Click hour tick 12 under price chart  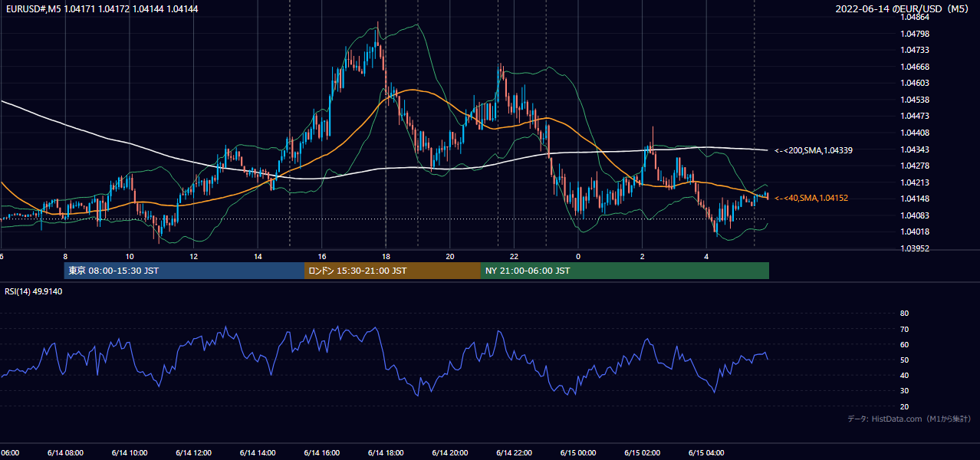[193, 256]
